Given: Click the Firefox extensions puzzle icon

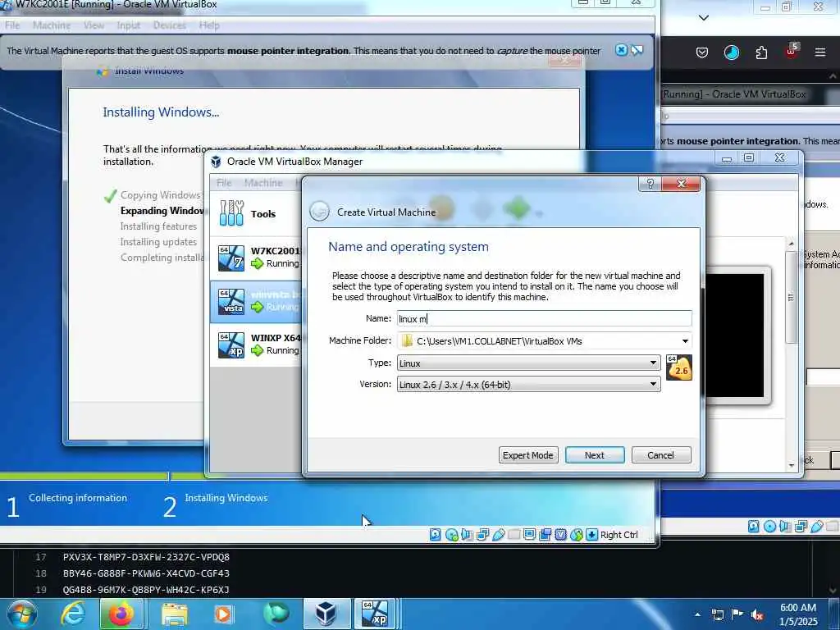Looking at the screenshot, I should pos(761,52).
